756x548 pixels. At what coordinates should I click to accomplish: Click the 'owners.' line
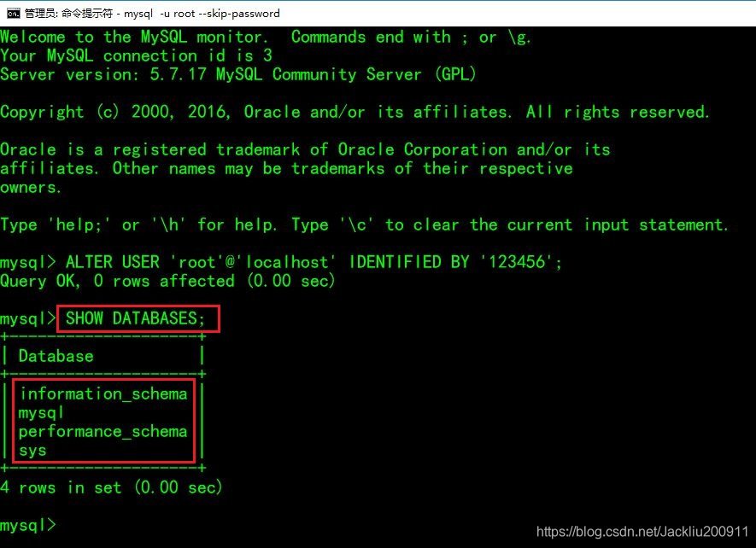coord(31,188)
